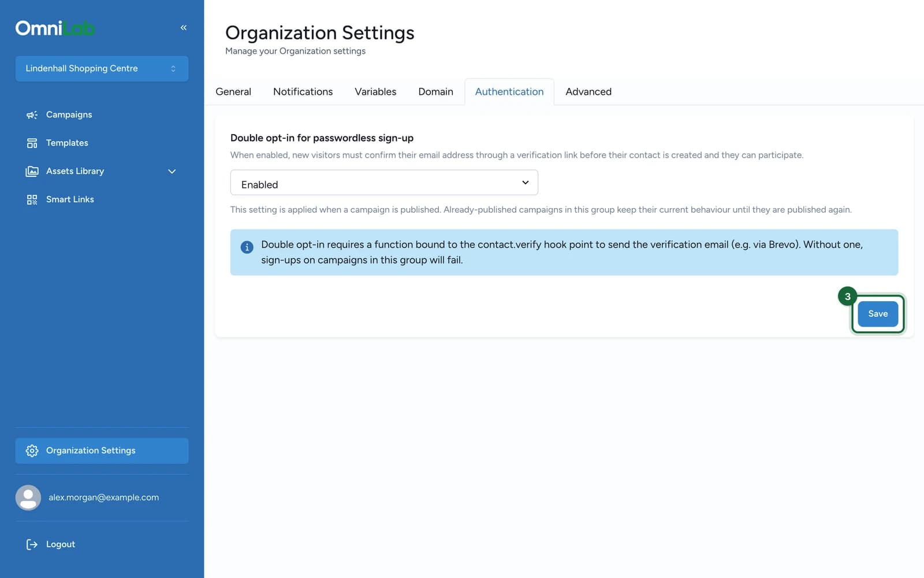The height and width of the screenshot is (578, 924).
Task: Collapse the sidebar with double-chevron icon
Action: coord(184,28)
